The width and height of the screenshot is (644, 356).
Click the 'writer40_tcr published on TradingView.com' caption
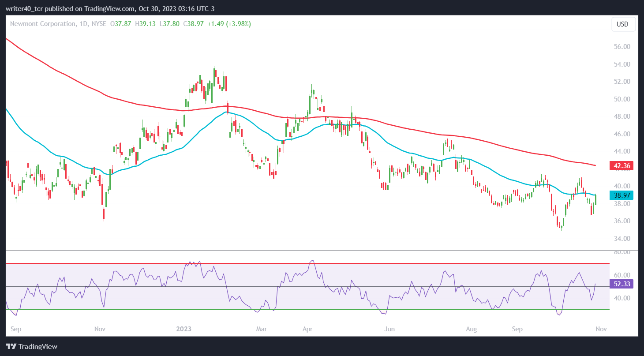[70, 8]
